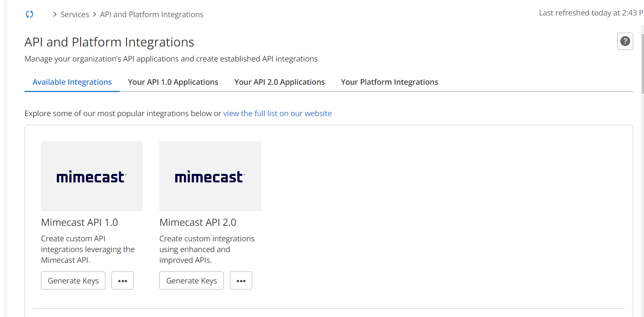
Task: Follow the 'view the full list on our website' link
Action: (x=277, y=114)
